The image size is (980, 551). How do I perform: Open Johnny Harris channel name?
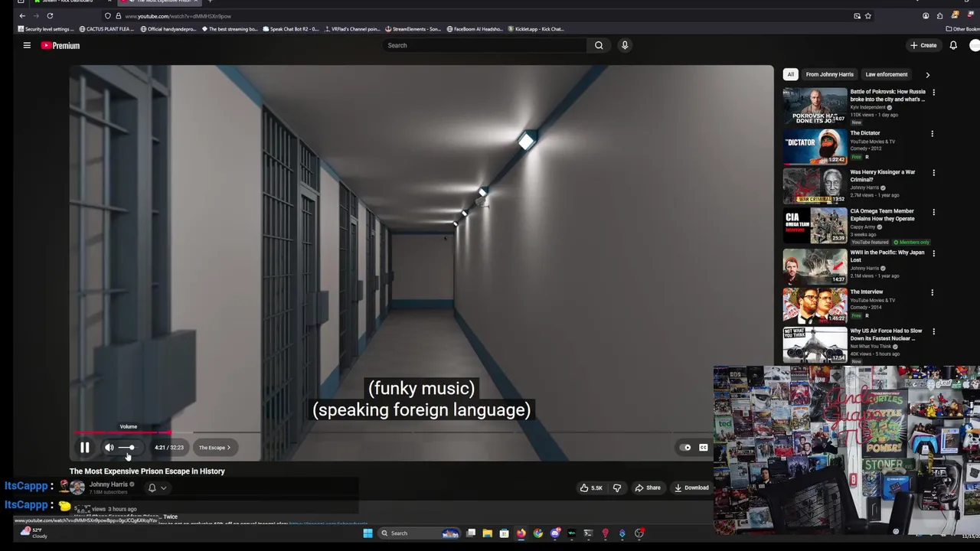click(x=108, y=484)
